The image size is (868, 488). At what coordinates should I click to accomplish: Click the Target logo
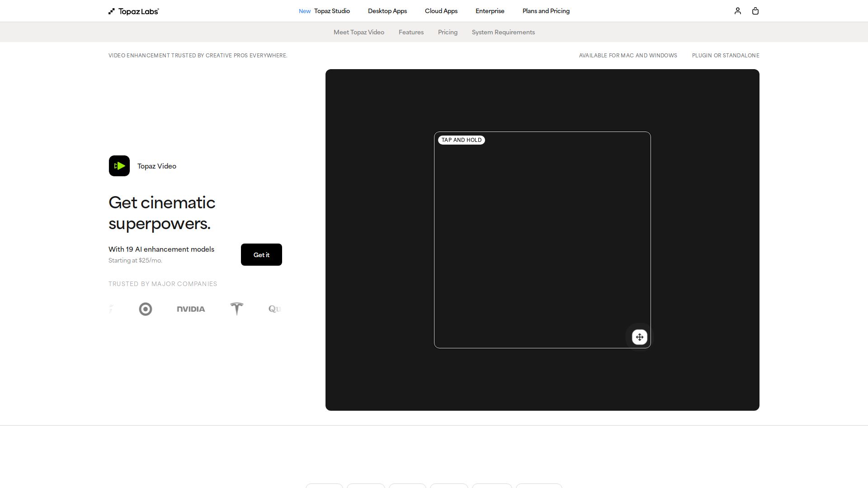[146, 309]
